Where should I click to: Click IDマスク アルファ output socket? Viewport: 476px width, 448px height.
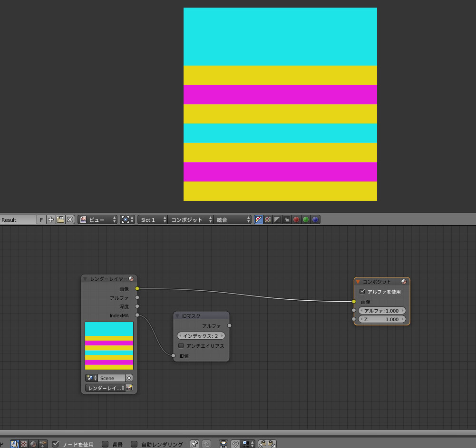[230, 325]
